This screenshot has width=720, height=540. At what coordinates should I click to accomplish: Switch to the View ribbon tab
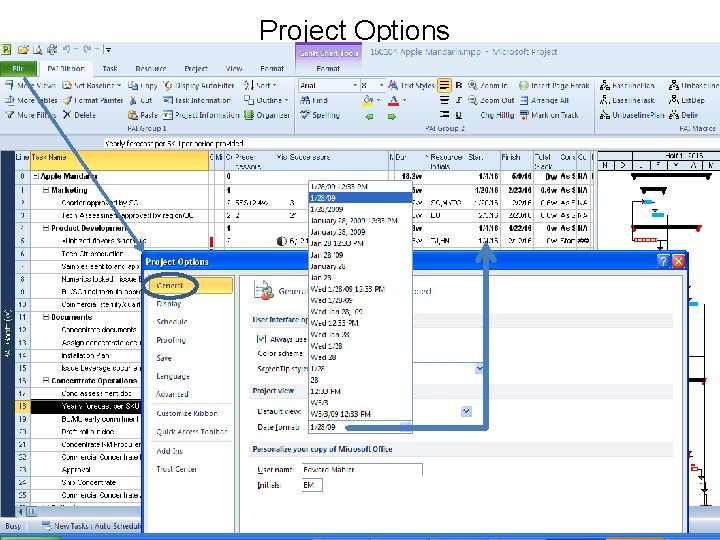[x=234, y=68]
